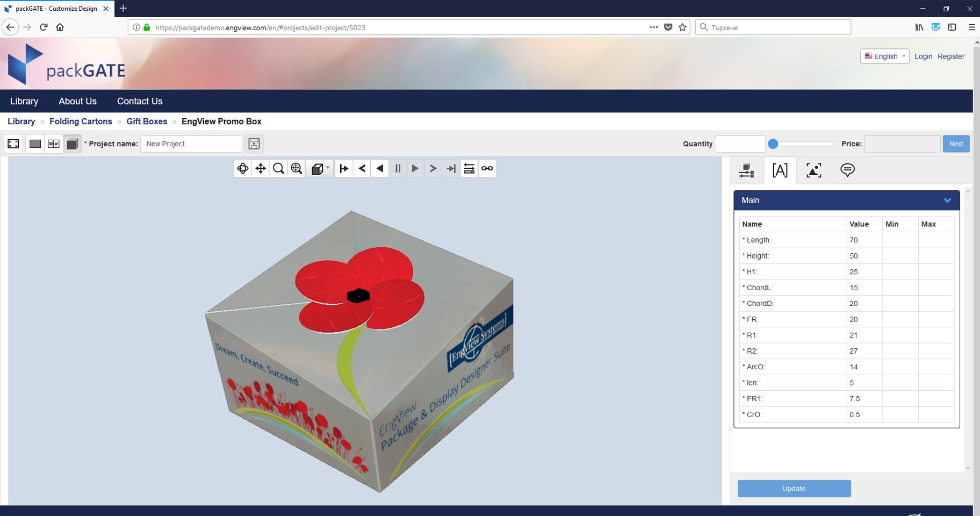Switch to split 2D/3D view mode

tap(54, 144)
